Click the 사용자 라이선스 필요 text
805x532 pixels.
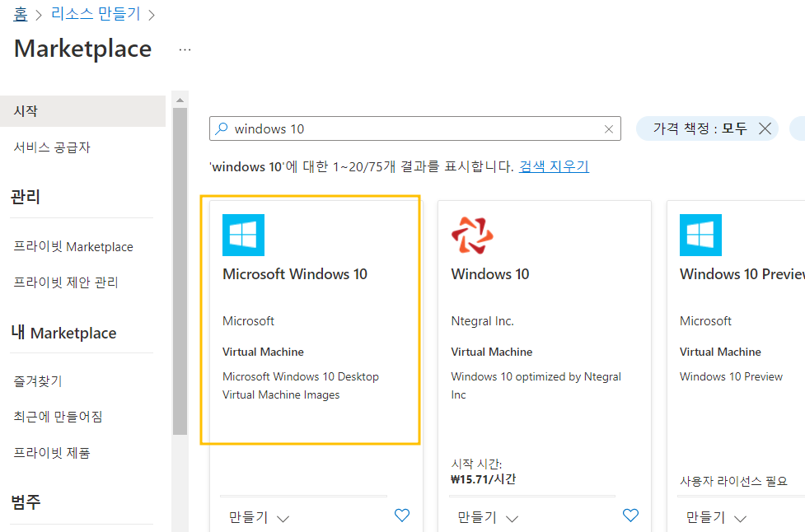pyautogui.click(x=733, y=481)
